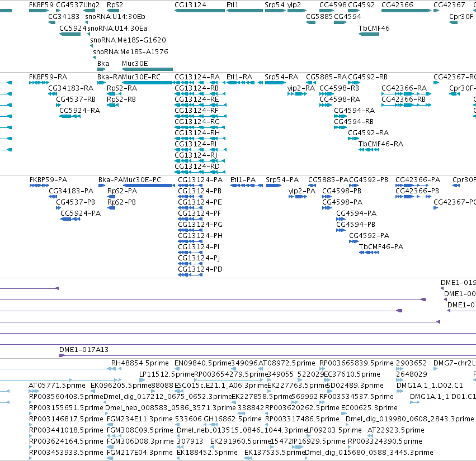Select the CG13124 gene bar

click(x=200, y=11)
